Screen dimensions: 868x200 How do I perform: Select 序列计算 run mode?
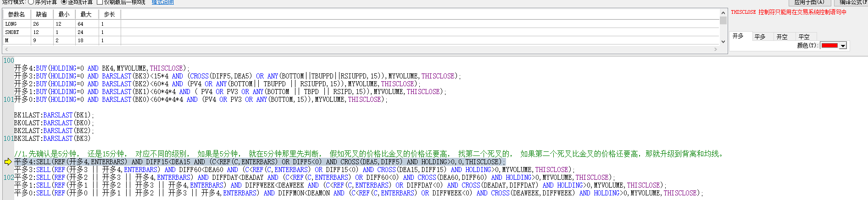coord(31,2)
